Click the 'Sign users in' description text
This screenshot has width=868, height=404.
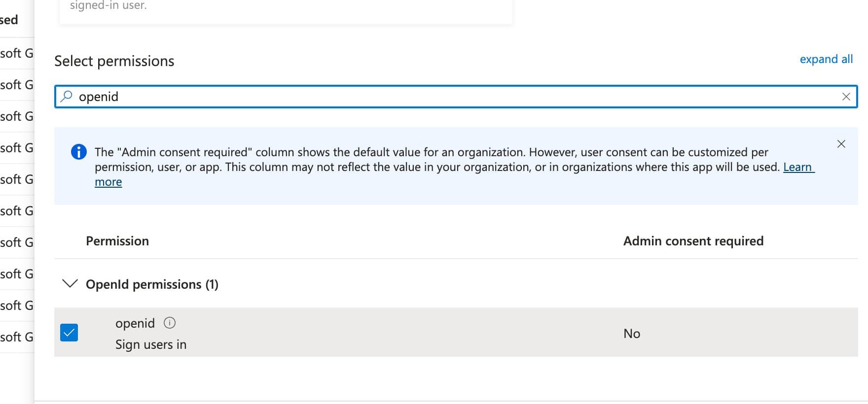coord(151,344)
